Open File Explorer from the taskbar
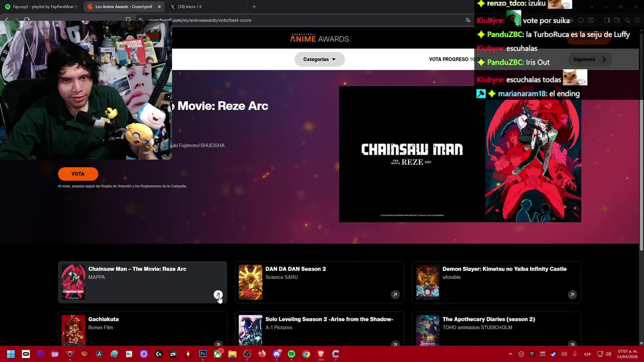Image resolution: width=644 pixels, height=362 pixels. coord(232,354)
